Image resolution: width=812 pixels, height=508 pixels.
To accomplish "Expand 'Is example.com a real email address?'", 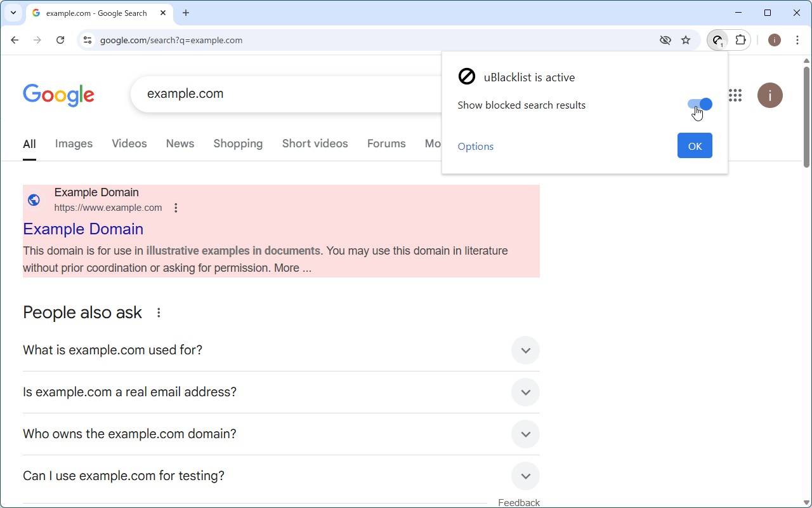I will click(281, 392).
